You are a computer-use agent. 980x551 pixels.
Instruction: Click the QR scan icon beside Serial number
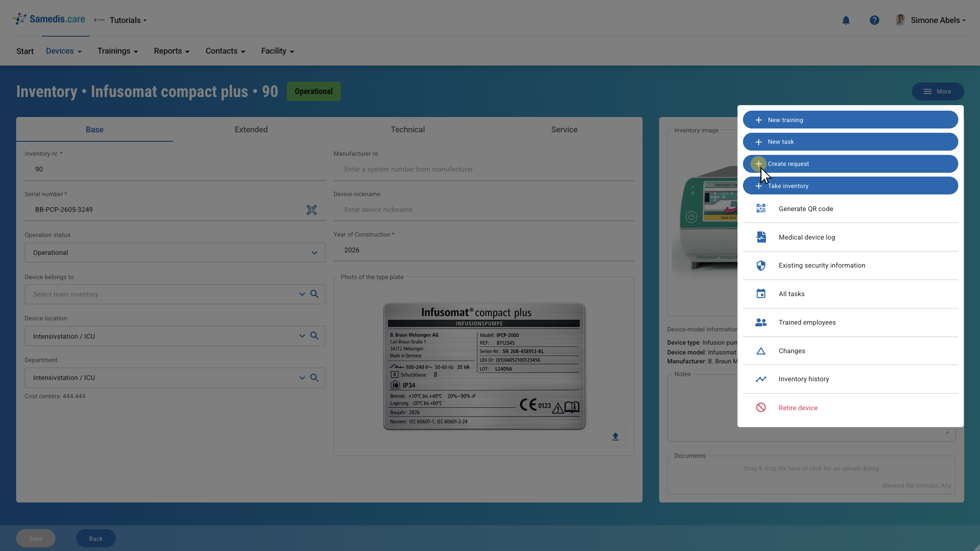[311, 210]
